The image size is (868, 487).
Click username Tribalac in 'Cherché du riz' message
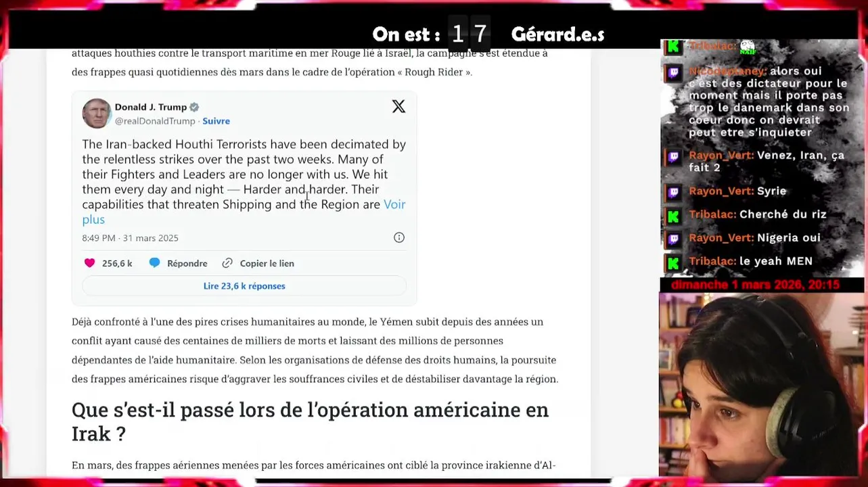pyautogui.click(x=712, y=214)
